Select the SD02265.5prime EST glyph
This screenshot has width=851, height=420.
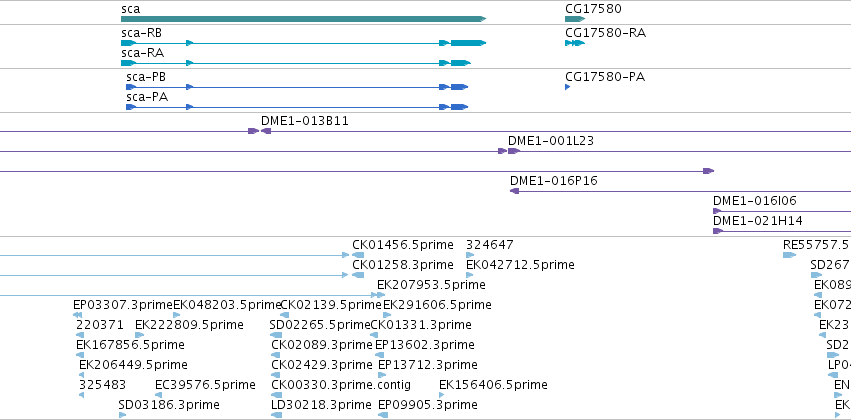point(275,335)
